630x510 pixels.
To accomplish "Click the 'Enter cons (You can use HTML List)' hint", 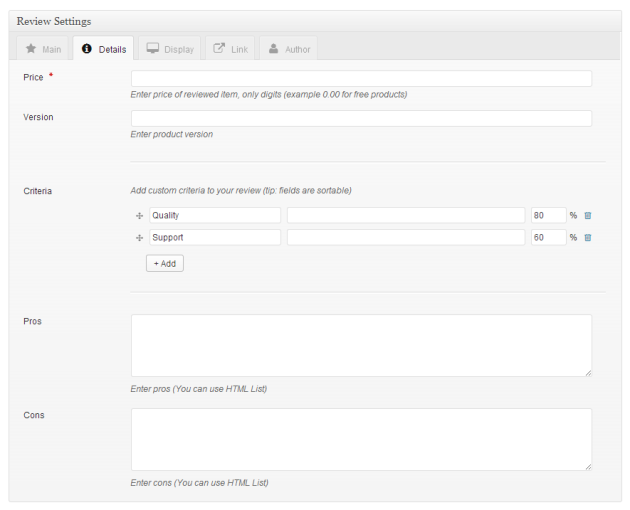I will (199, 483).
